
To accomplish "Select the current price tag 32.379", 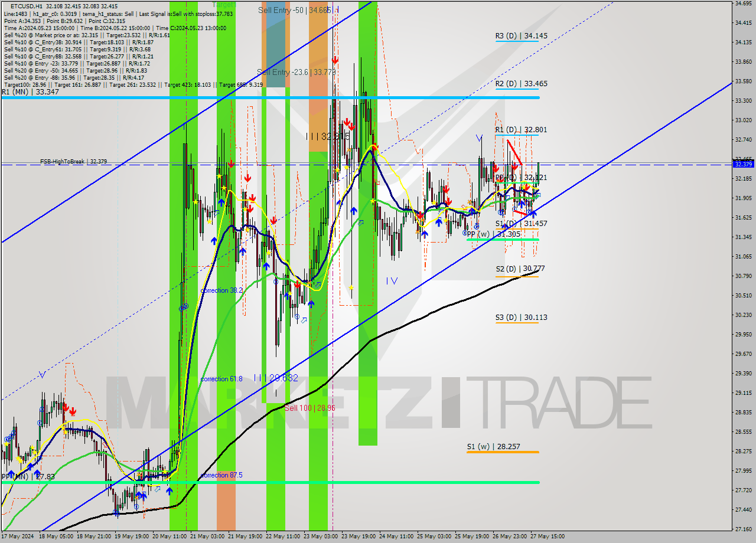I will pos(743,164).
